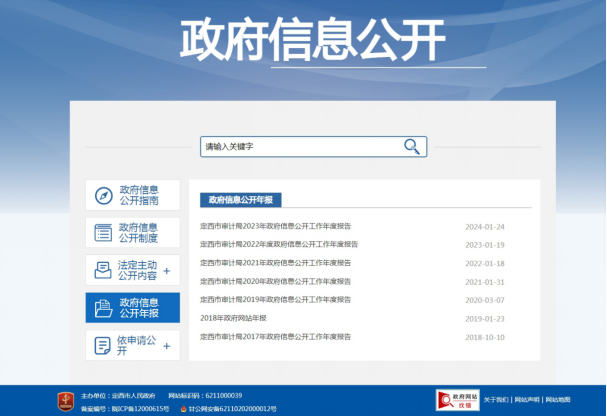Open the 政府信息公开指南 menu item

tap(139, 195)
